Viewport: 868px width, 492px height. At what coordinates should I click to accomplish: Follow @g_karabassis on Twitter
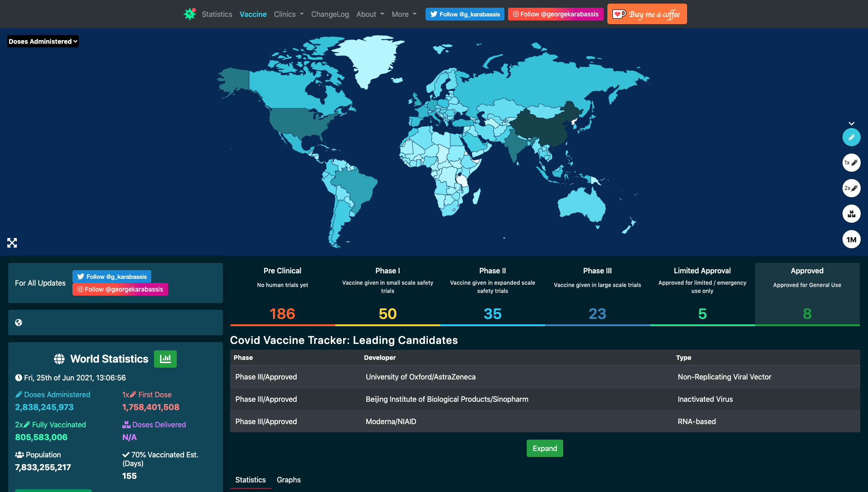[x=464, y=14]
